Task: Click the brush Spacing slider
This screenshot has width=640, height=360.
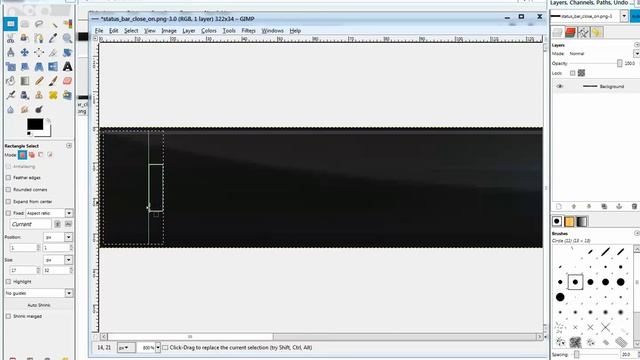Action: (x=595, y=354)
